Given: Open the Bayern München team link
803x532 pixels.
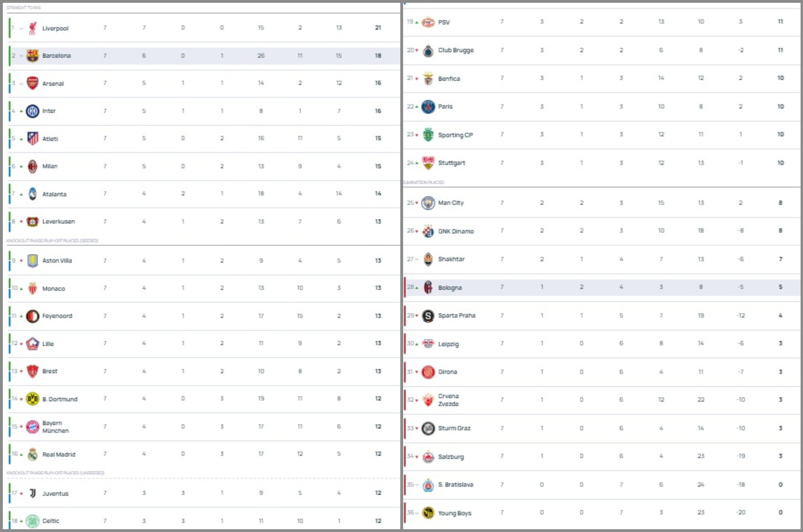Looking at the screenshot, I should 55,427.
